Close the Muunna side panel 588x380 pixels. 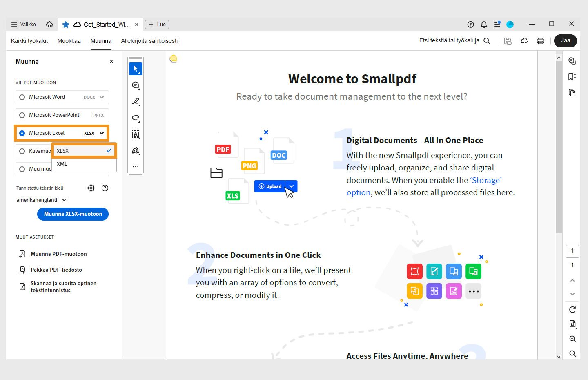[111, 61]
